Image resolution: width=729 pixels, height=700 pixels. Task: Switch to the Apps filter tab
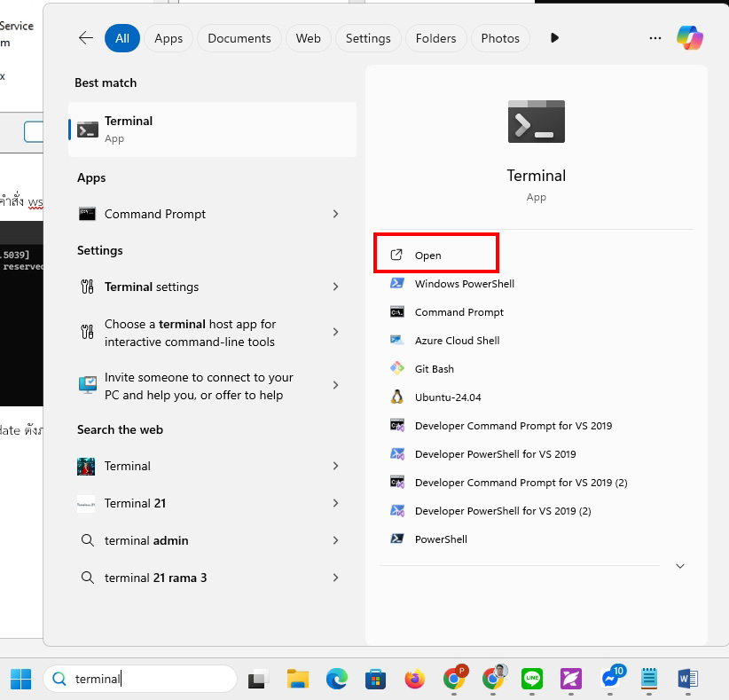click(169, 38)
